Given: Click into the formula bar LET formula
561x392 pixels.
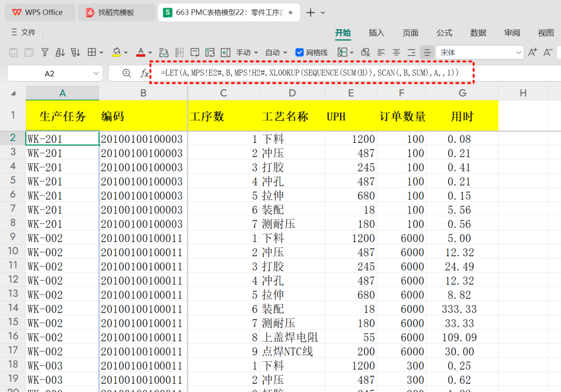Looking at the screenshot, I should (310, 73).
